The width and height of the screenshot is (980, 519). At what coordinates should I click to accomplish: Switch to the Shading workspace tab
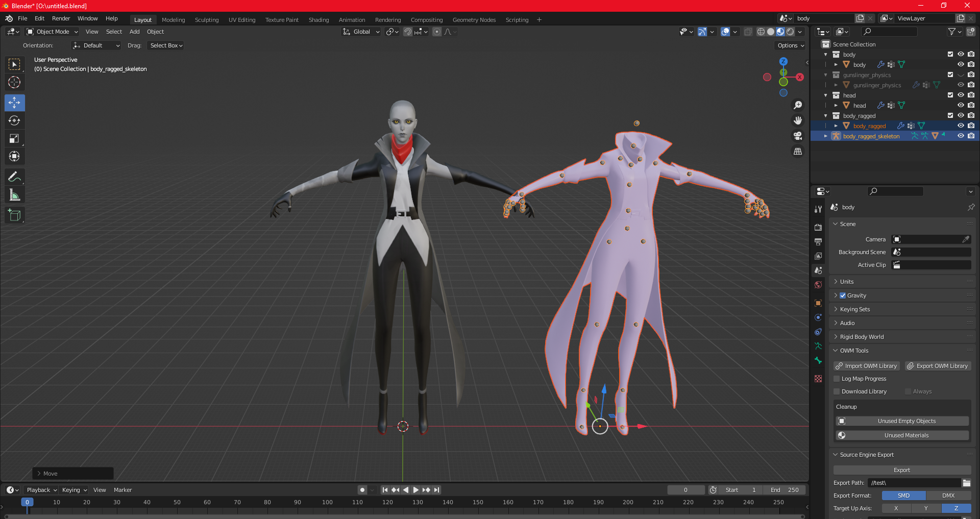point(318,20)
